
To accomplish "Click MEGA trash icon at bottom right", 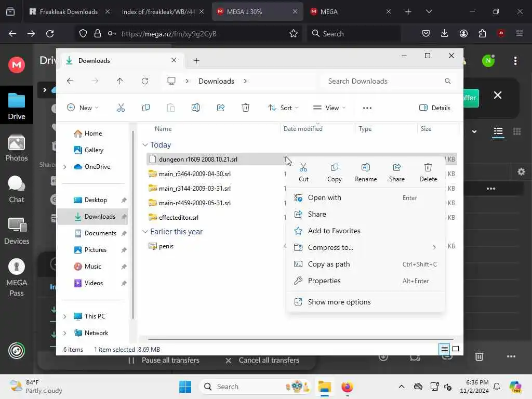I will point(479,356).
